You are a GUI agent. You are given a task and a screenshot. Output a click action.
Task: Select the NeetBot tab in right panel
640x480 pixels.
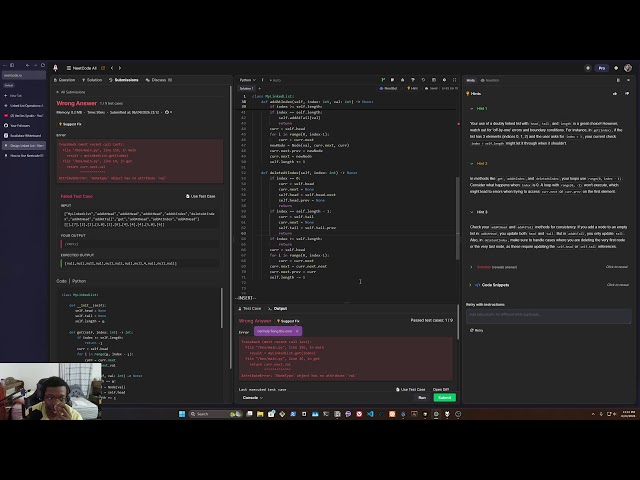click(x=490, y=80)
